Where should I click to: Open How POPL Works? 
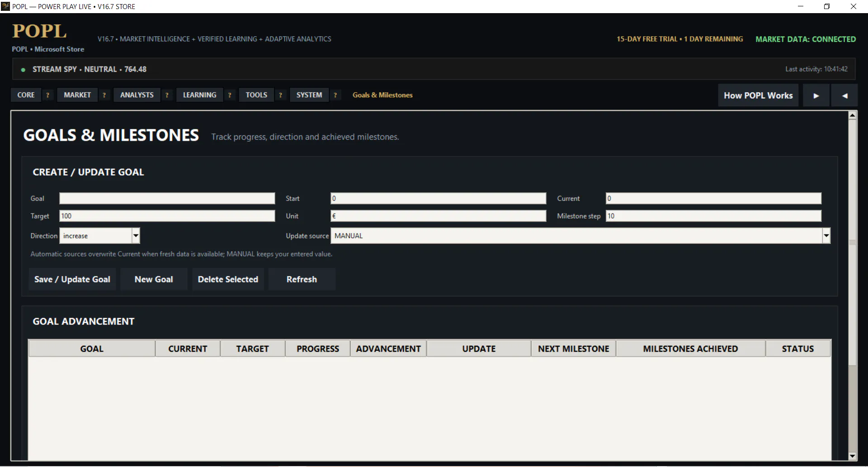(758, 95)
